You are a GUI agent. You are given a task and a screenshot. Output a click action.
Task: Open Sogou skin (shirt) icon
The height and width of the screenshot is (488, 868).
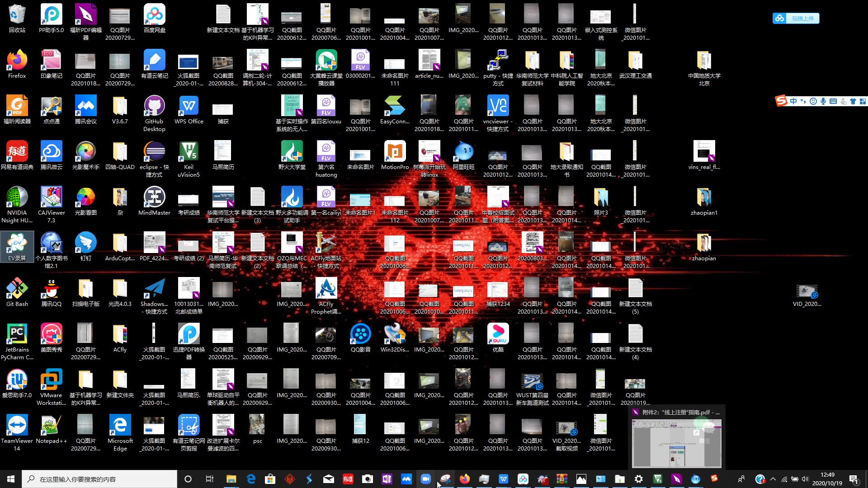(x=853, y=101)
